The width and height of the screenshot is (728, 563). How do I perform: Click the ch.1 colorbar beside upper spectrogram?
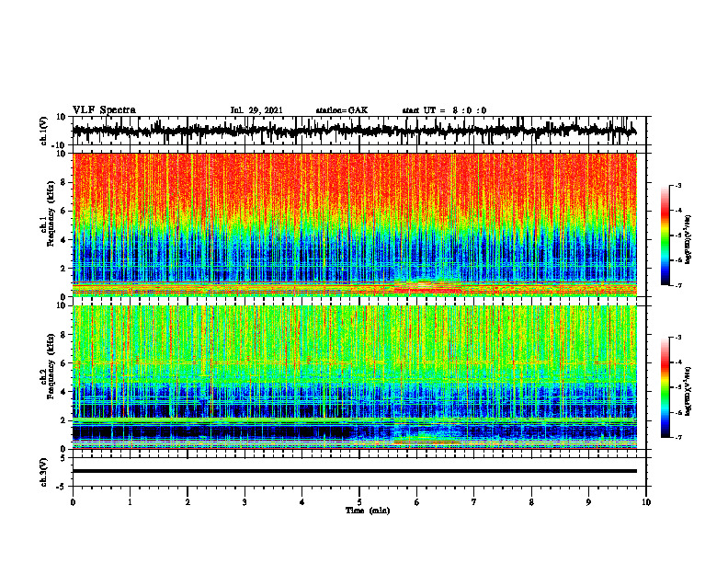[665, 236]
